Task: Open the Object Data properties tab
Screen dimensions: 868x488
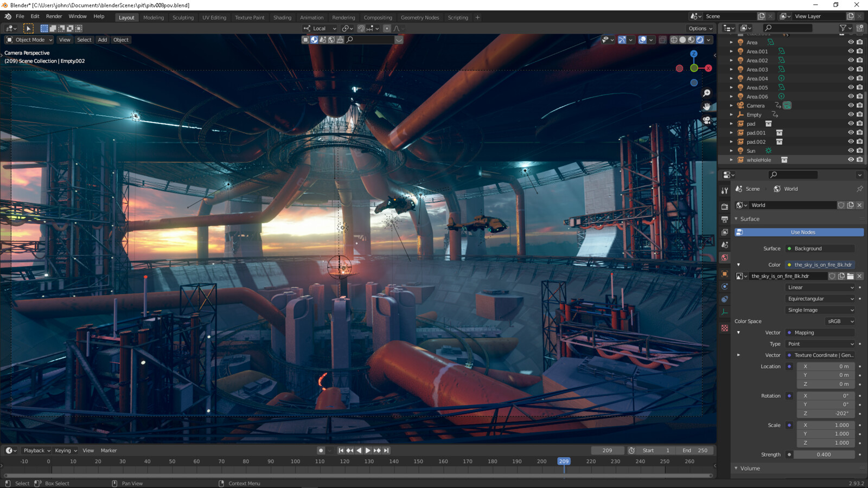Action: coord(725,312)
